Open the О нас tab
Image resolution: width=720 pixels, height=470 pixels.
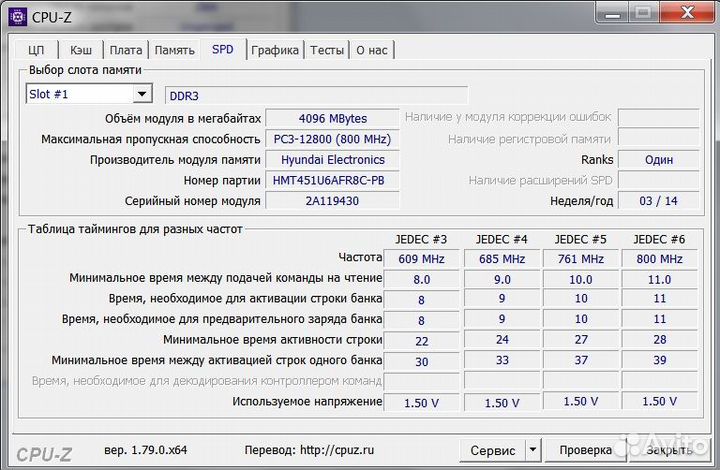(372, 50)
